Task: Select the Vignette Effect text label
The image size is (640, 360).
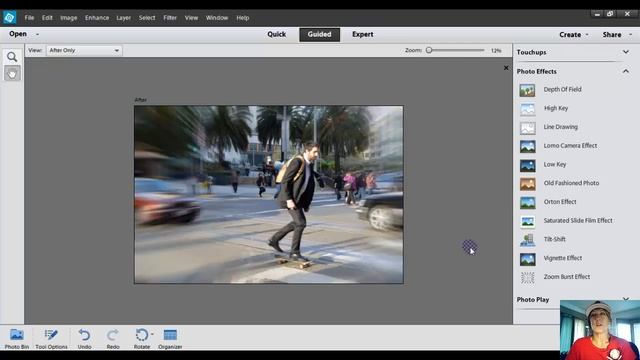Action: coord(563,258)
